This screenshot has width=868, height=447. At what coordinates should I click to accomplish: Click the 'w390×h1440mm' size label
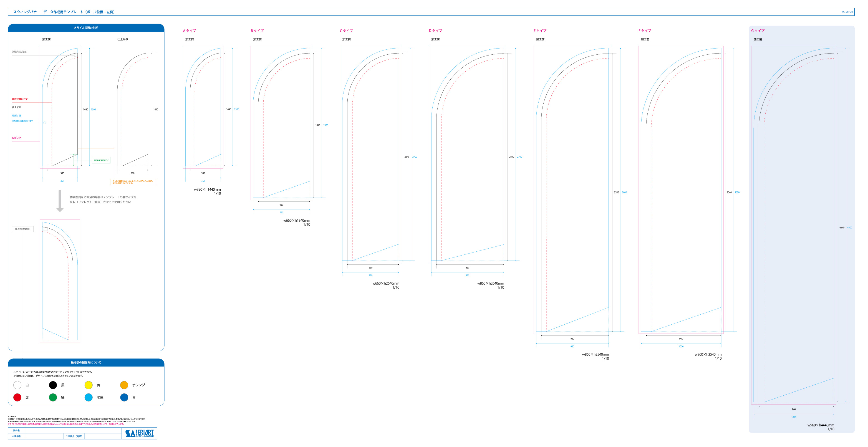pos(207,190)
